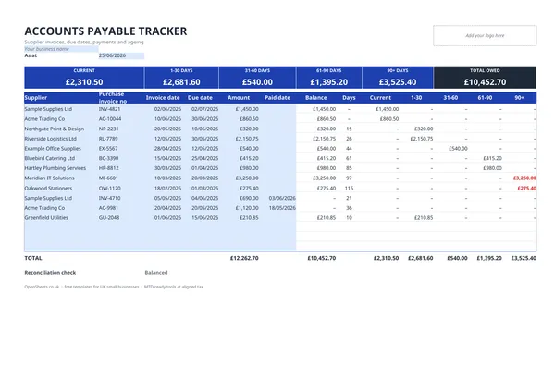Open the OpenSheets.co.uk footer link
The width and height of the screenshot is (555, 392).
42,287
